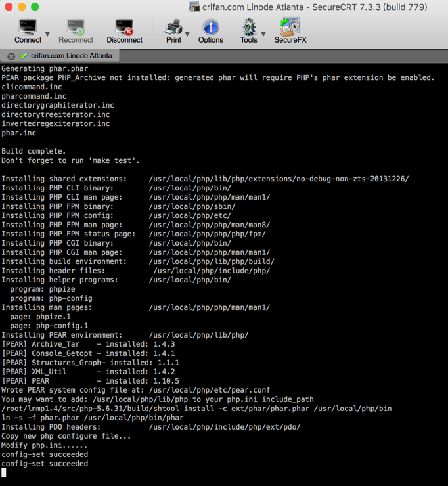Click the Disconnect toolbar icon
The height and width of the screenshot is (486, 448).
click(124, 31)
